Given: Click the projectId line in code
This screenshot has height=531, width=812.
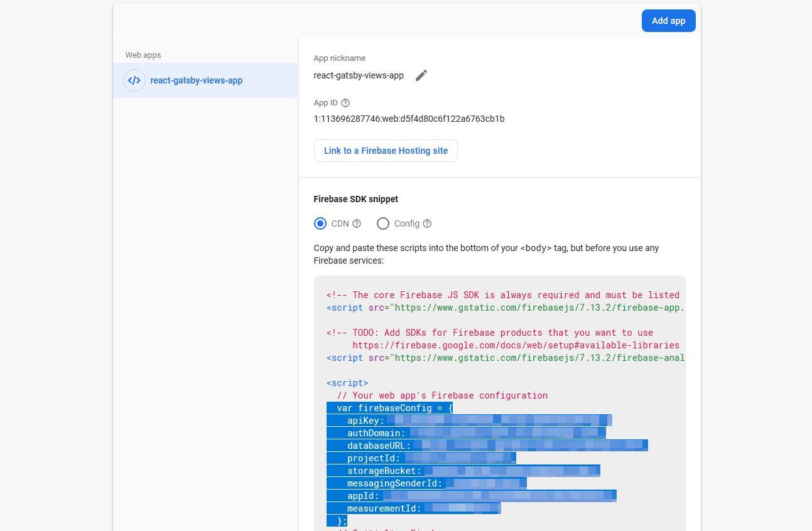Looking at the screenshot, I should [373, 458].
